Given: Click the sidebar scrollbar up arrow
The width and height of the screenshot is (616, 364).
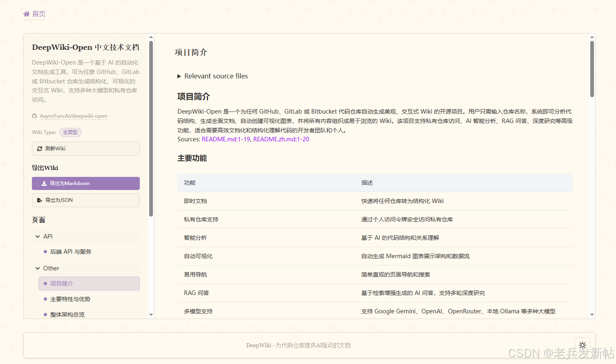Looking at the screenshot, I should pyautogui.click(x=151, y=37).
